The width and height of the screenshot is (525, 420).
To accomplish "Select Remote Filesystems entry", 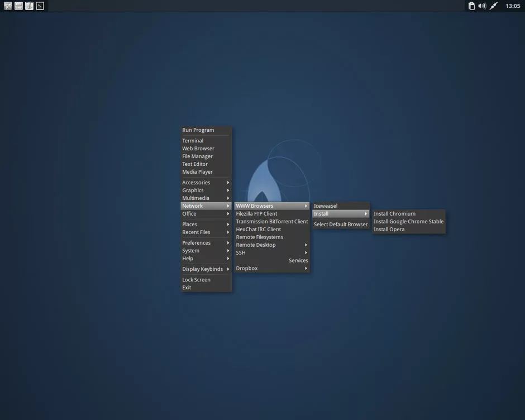I will point(272,237).
